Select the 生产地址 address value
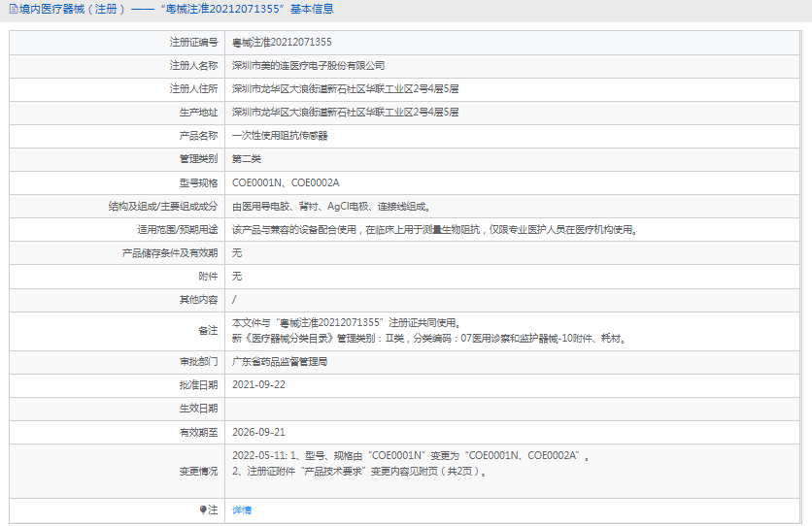The width and height of the screenshot is (812, 526). pyautogui.click(x=346, y=113)
